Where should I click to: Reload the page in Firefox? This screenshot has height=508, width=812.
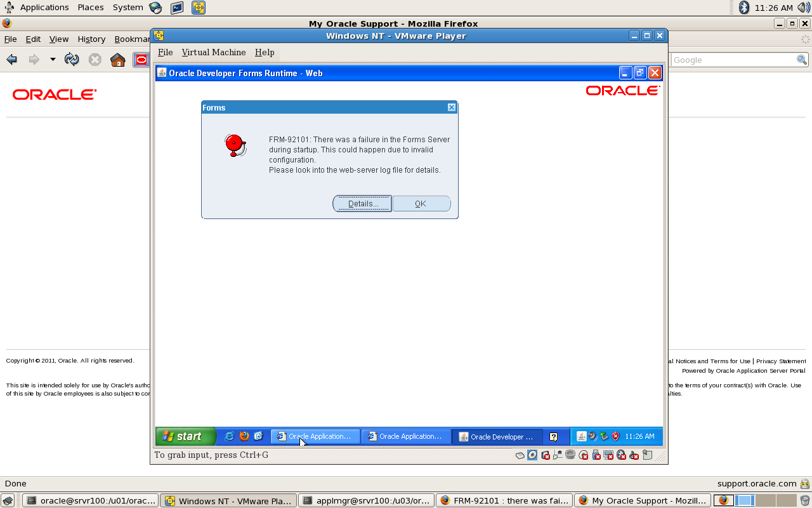coord(72,60)
